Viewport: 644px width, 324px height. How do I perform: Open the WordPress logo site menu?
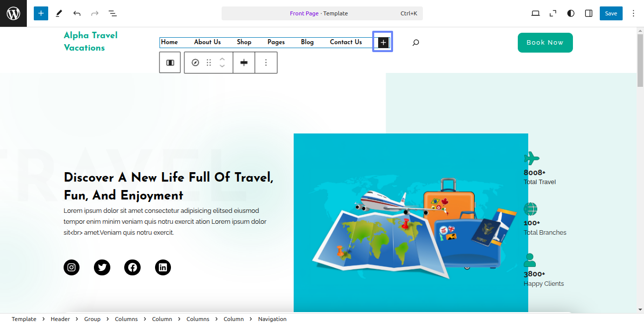[x=13, y=13]
